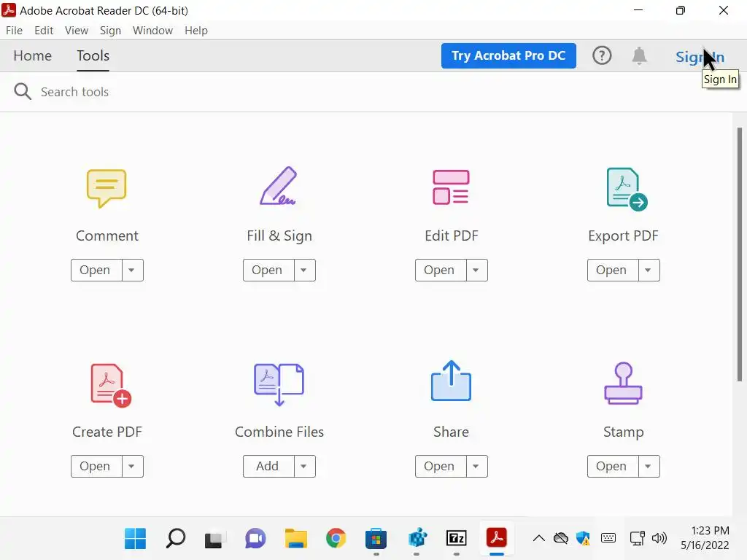Open the View menu
The height and width of the screenshot is (560, 747).
(x=76, y=31)
